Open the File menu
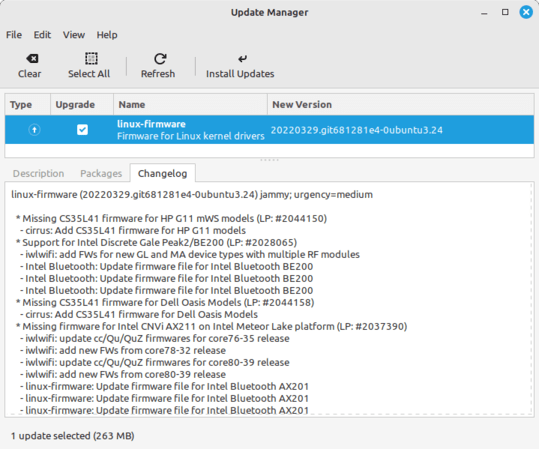Image resolution: width=539 pixels, height=449 pixels. [x=14, y=35]
